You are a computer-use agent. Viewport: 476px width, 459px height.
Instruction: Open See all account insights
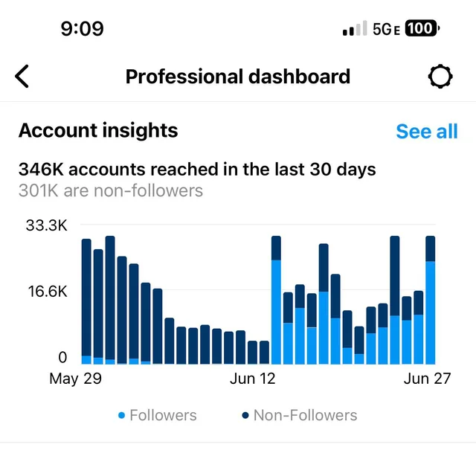pos(426,132)
